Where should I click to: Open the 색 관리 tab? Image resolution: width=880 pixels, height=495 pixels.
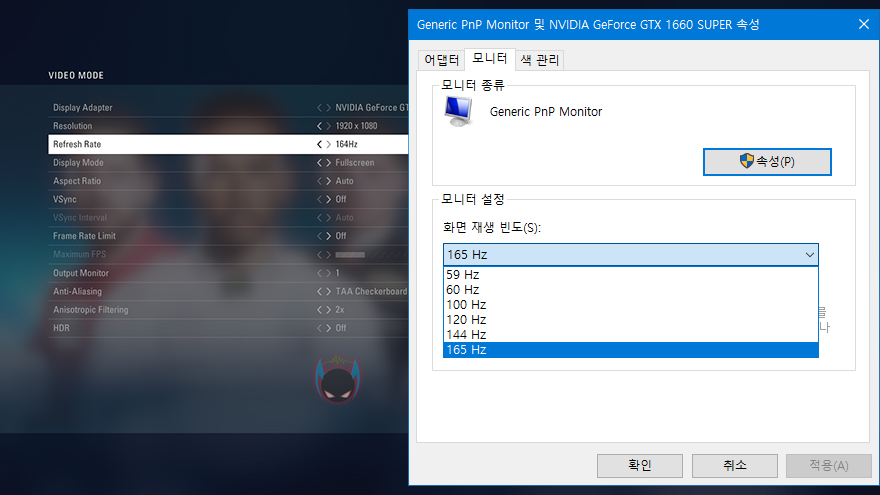[539, 59]
